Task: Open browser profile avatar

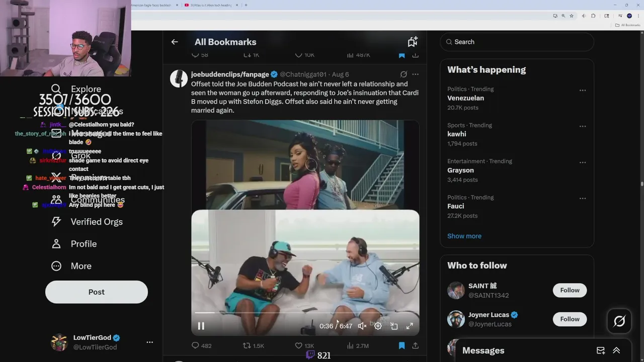Action: tap(629, 16)
